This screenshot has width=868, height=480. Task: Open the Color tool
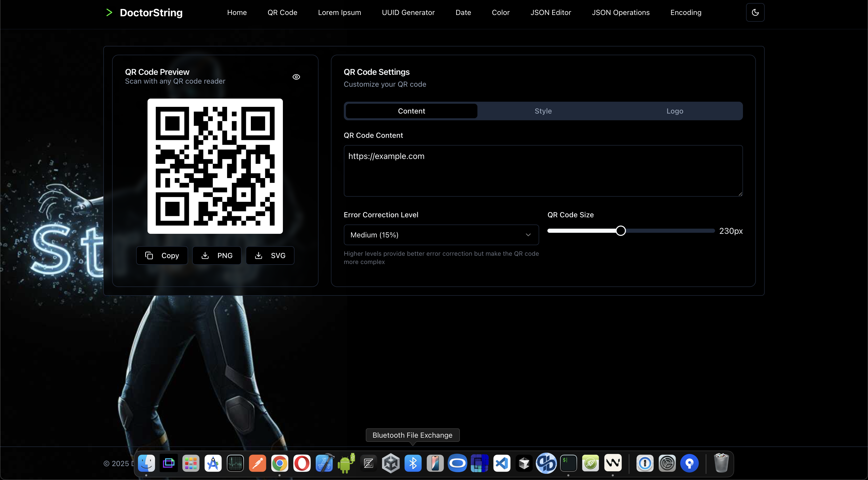click(500, 12)
